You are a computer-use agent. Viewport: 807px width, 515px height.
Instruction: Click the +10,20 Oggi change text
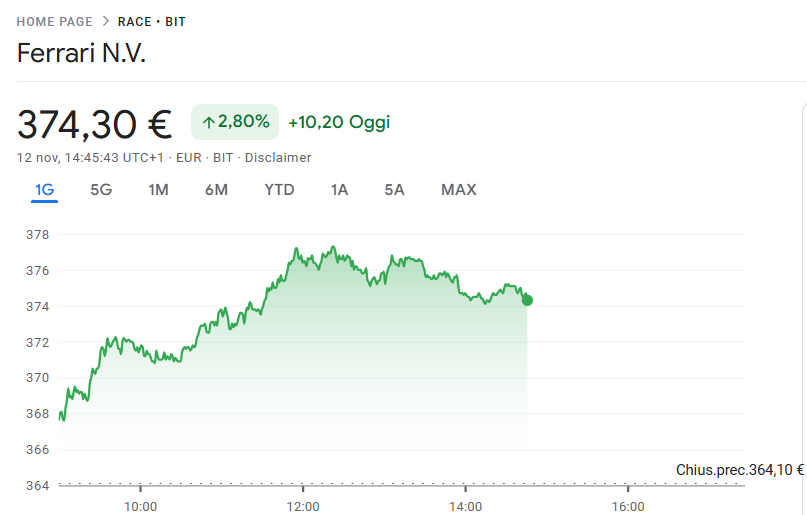(x=339, y=123)
